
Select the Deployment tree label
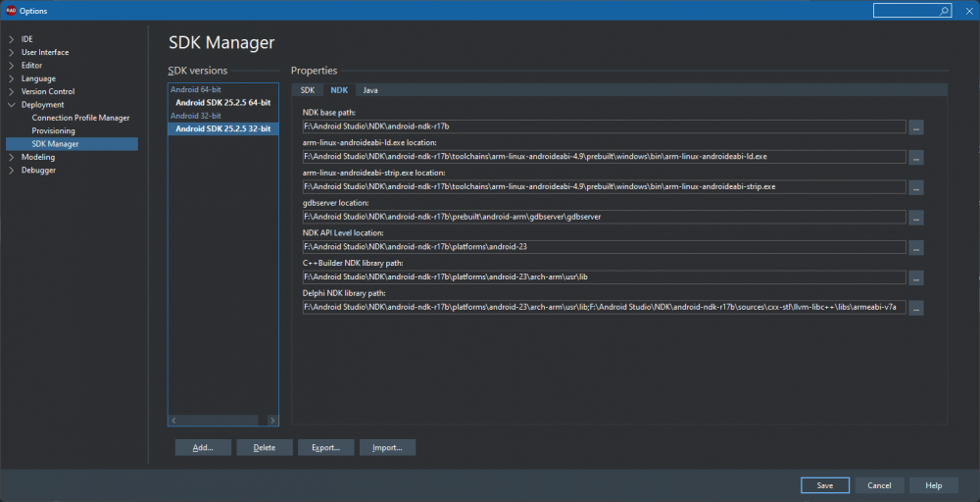pyautogui.click(x=42, y=105)
